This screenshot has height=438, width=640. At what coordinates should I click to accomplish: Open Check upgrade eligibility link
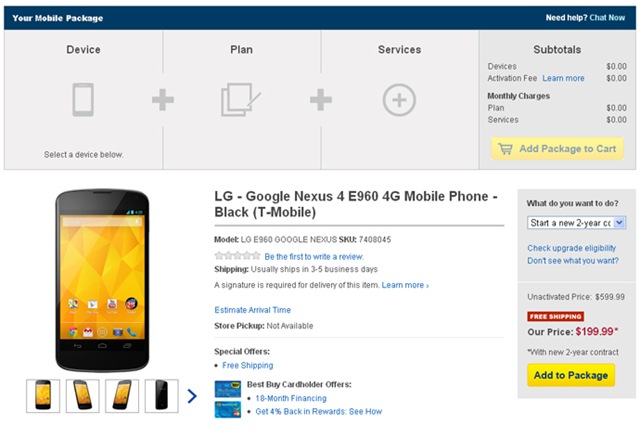pyautogui.click(x=571, y=248)
